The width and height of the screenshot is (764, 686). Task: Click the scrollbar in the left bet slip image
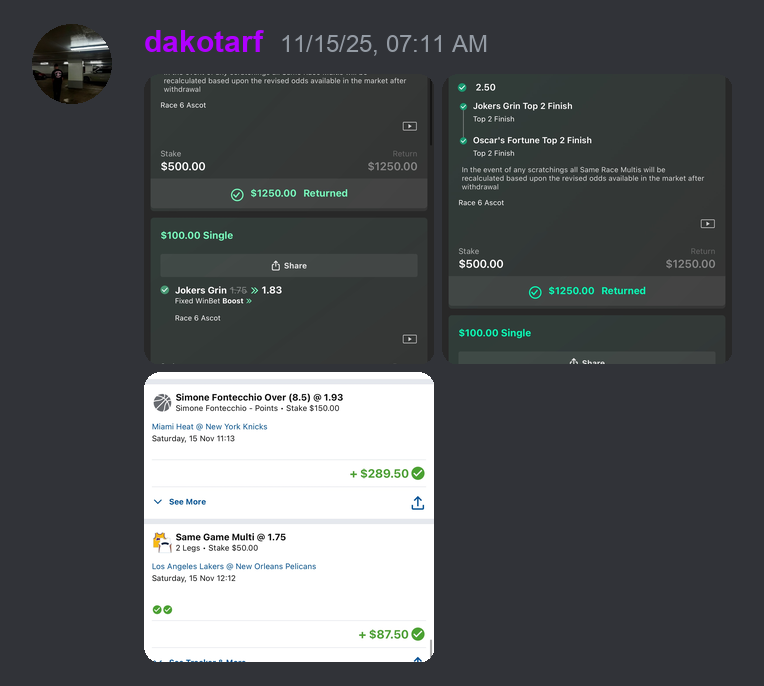[430, 111]
